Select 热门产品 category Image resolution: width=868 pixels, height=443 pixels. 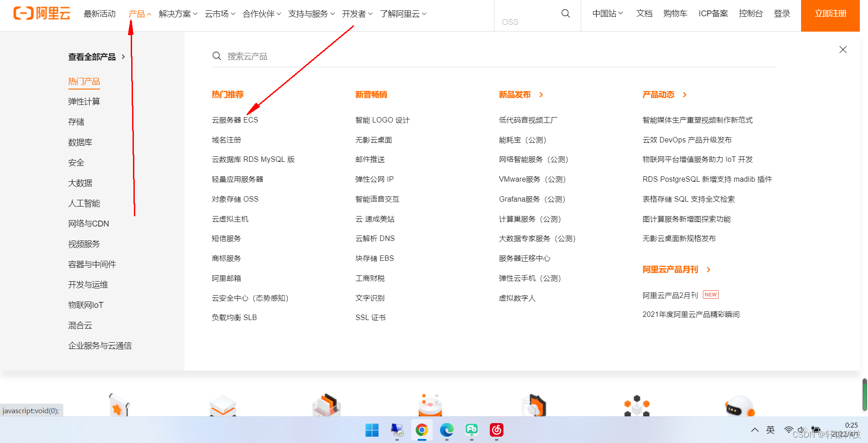[84, 81]
